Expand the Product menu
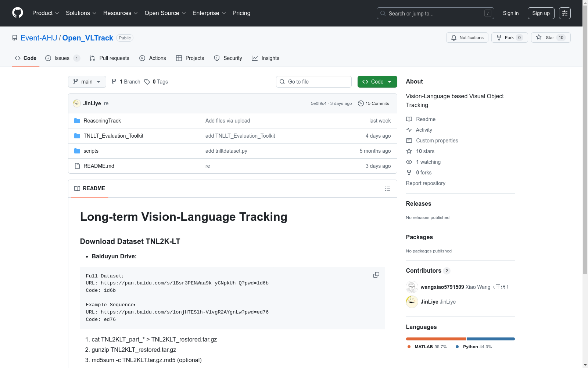This screenshot has width=588, height=368. pos(46,13)
